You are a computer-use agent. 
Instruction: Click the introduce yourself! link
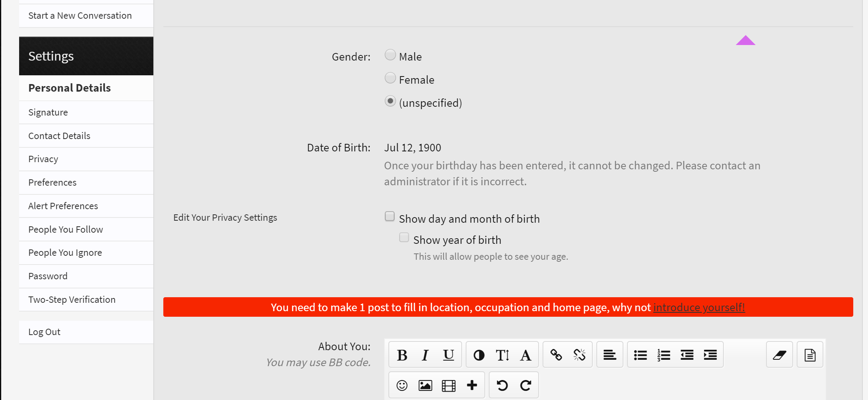tap(699, 307)
